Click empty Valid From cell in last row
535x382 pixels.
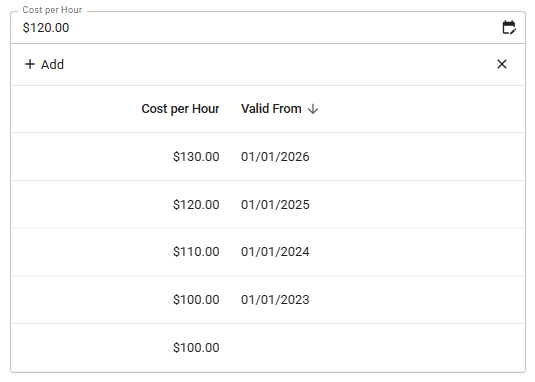tap(275, 348)
